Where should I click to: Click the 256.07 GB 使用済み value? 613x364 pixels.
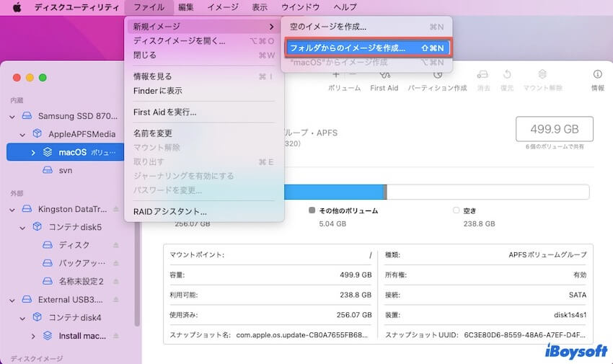pyautogui.click(x=354, y=315)
